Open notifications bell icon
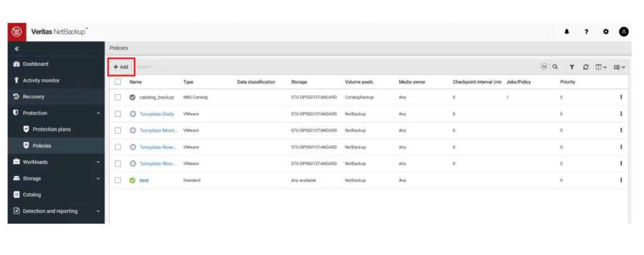The height and width of the screenshot is (255, 644). pos(567,31)
